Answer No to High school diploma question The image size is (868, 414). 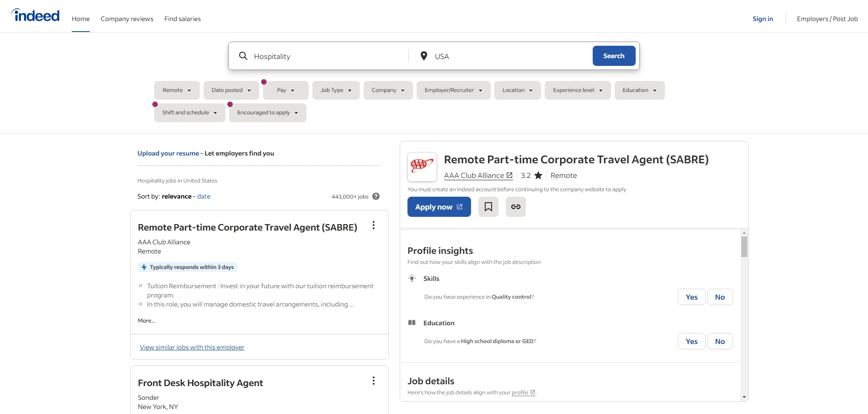click(x=720, y=341)
